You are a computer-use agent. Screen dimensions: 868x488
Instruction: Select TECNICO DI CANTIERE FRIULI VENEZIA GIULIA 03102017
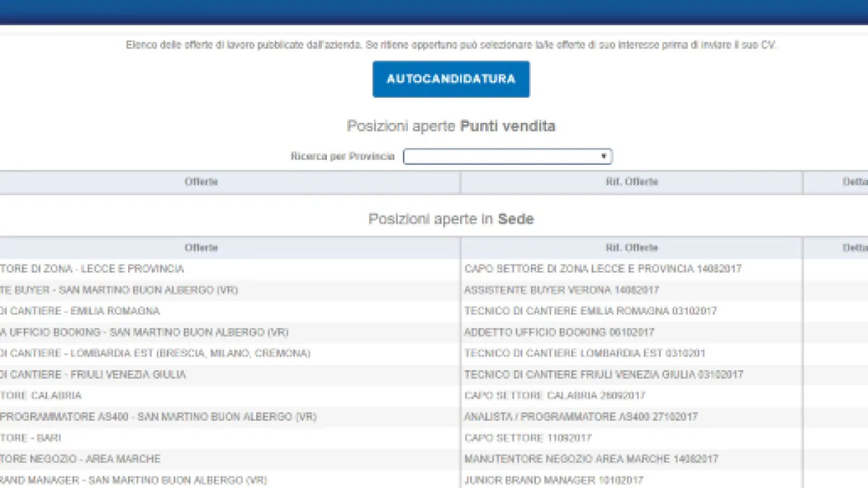(x=603, y=374)
